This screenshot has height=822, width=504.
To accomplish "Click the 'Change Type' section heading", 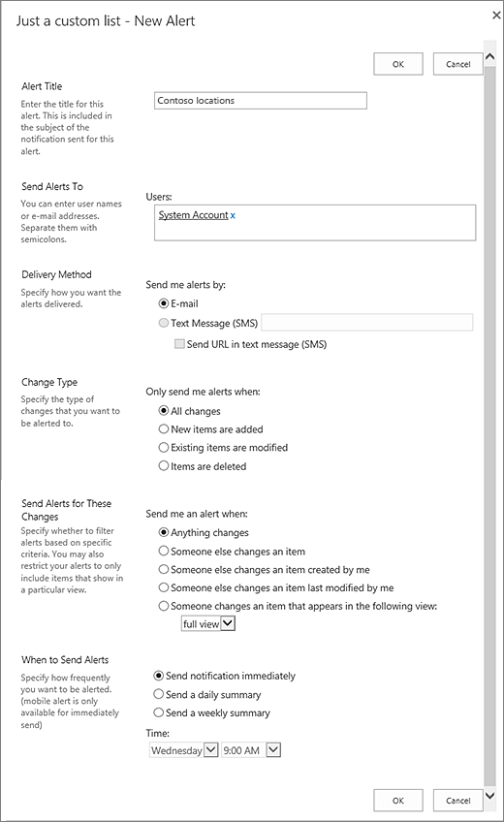I will (x=49, y=382).
